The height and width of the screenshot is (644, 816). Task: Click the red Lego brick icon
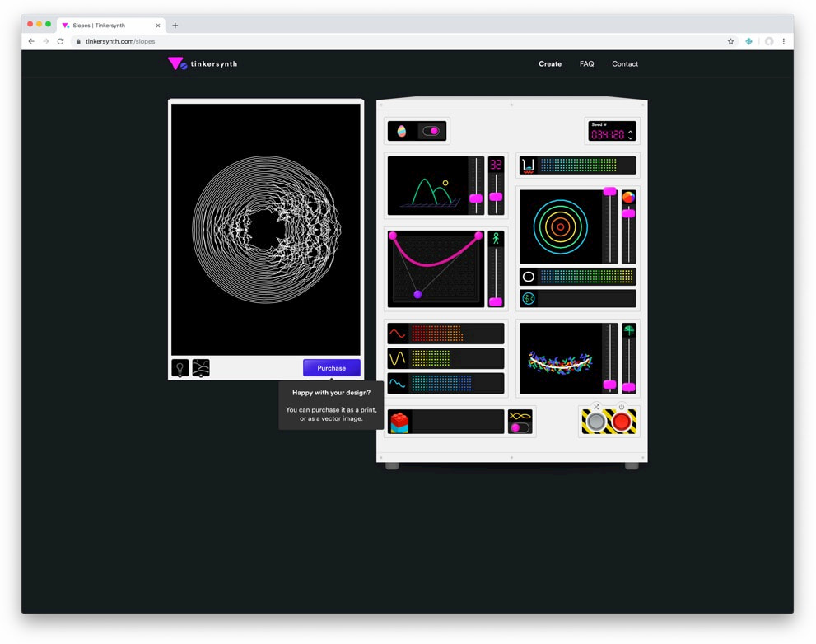[398, 421]
